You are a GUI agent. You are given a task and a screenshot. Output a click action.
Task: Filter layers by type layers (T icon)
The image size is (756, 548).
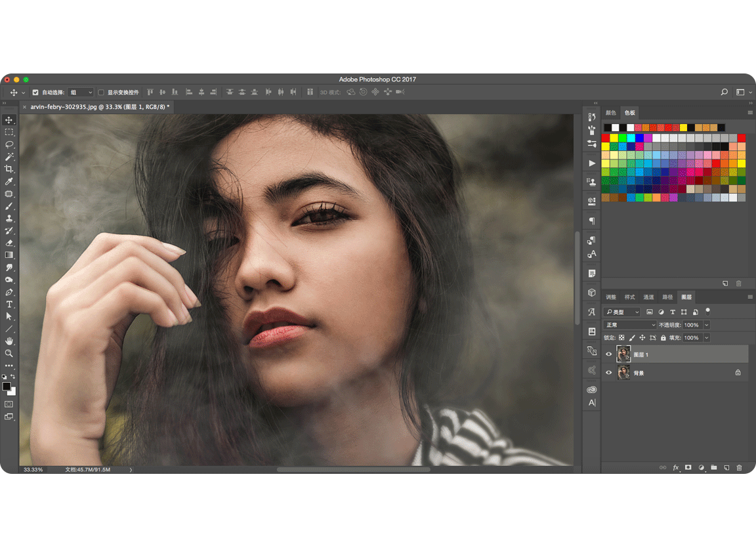pyautogui.click(x=673, y=312)
